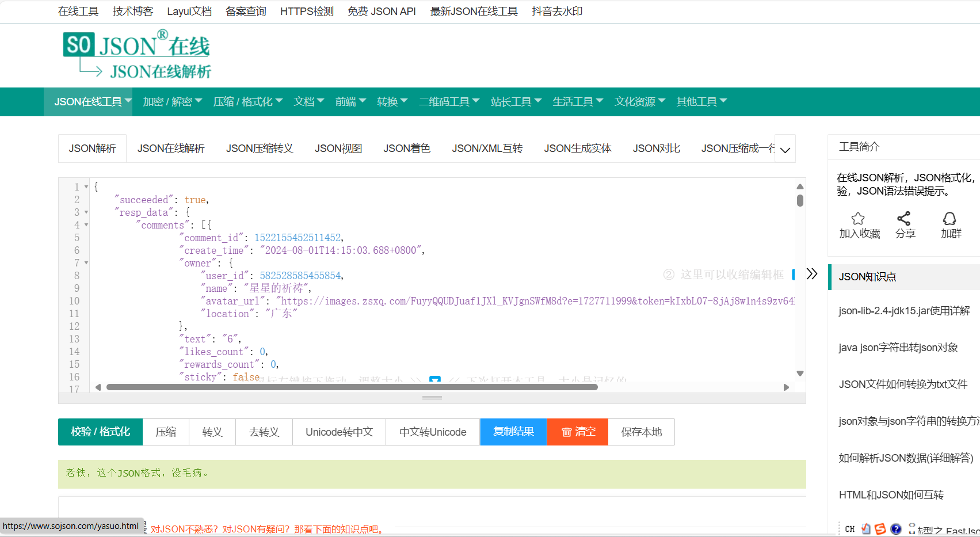This screenshot has height=537, width=980.
Task: Open the 文档 dropdown menu
Action: point(309,102)
